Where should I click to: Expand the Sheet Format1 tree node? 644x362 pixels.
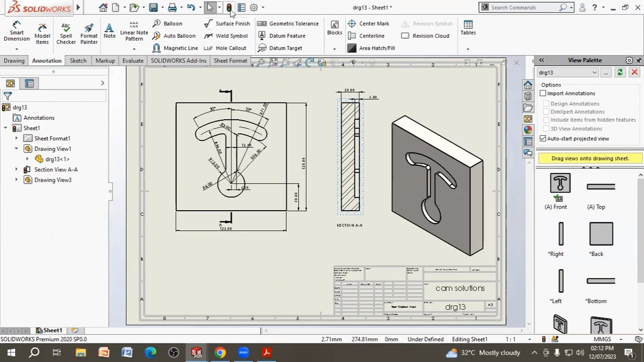[x=16, y=138]
